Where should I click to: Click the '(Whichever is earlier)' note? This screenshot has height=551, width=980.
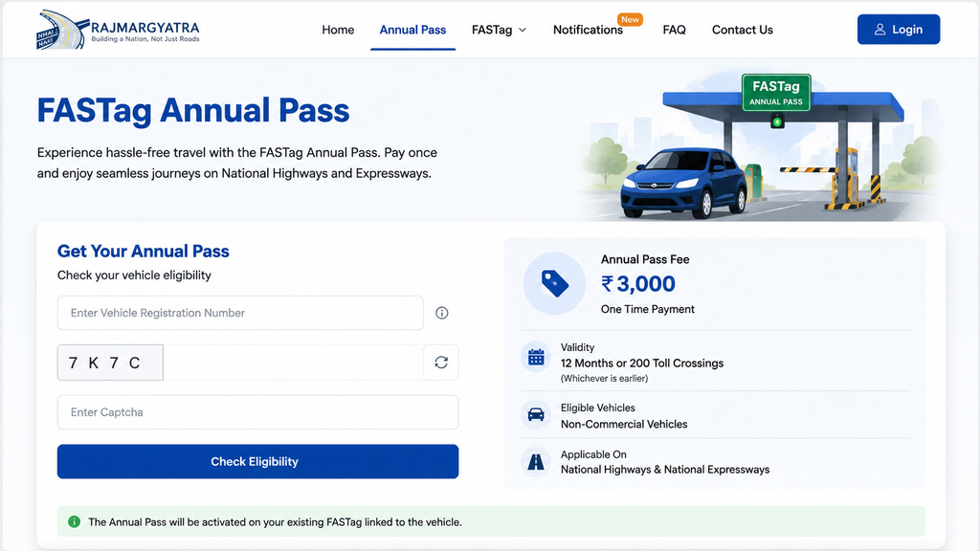[x=604, y=379]
